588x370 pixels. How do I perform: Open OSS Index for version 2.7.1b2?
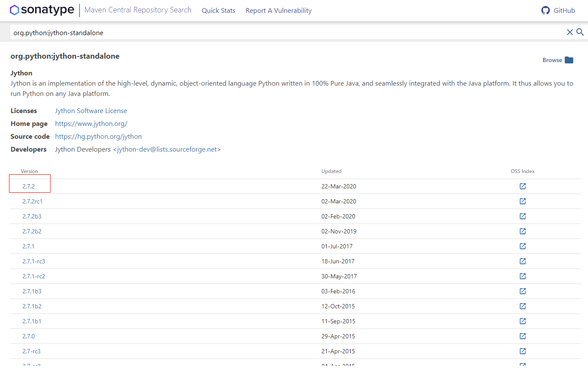pos(522,306)
